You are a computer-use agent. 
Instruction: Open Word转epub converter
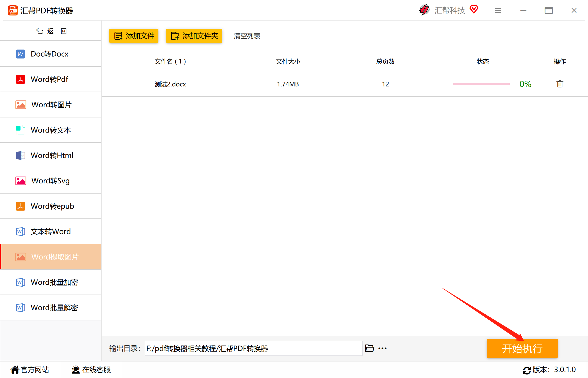pos(51,206)
